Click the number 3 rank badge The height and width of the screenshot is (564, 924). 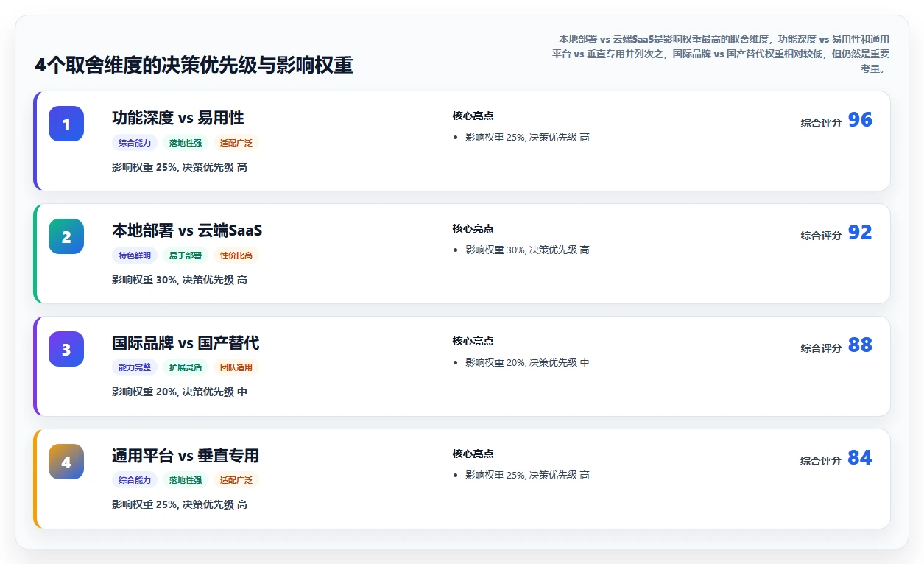click(x=66, y=349)
